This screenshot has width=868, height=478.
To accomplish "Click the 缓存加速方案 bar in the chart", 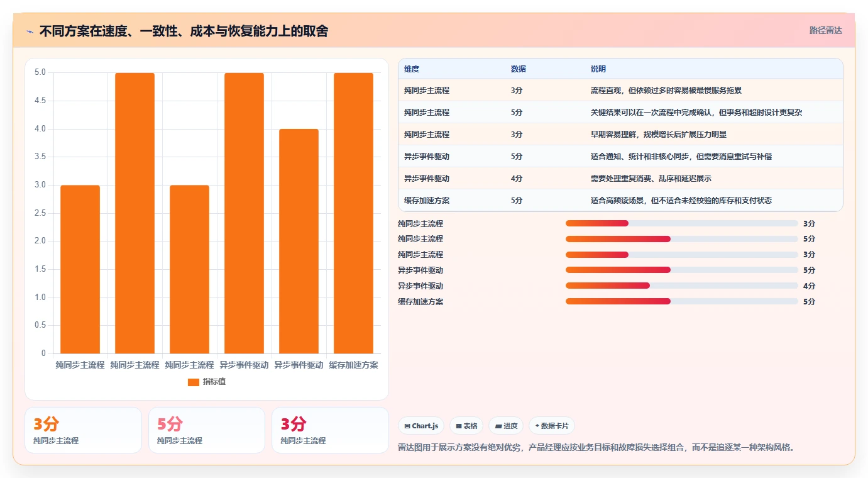I will [x=353, y=213].
